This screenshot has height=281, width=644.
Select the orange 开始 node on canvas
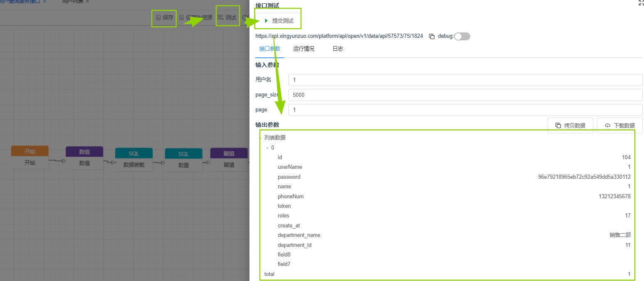coord(30,158)
